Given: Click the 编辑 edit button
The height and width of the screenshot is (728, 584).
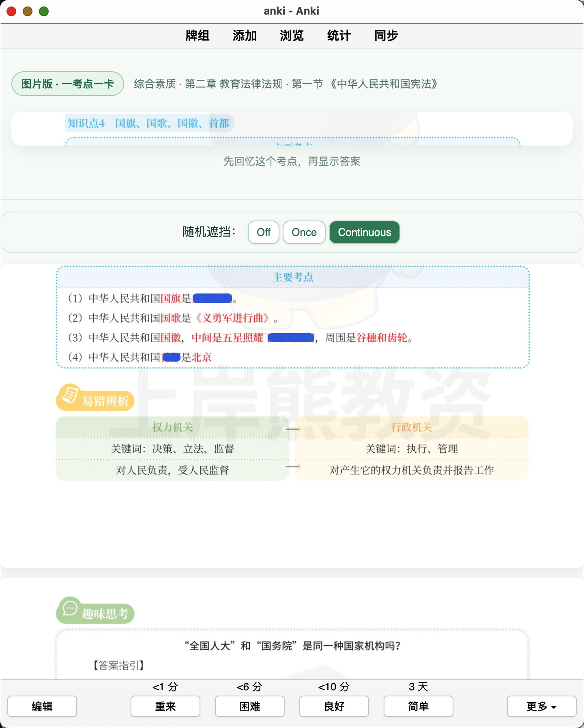Looking at the screenshot, I should tap(42, 706).
